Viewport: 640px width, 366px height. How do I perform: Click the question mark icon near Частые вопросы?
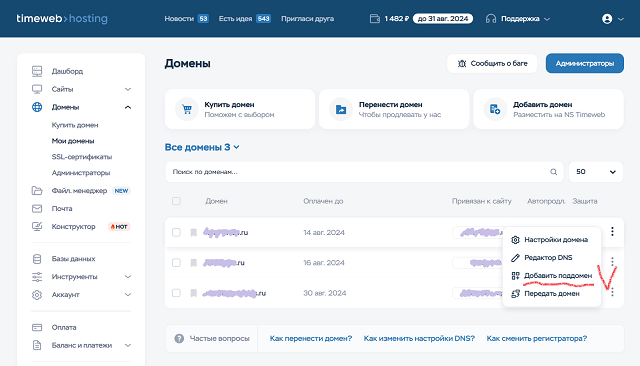(179, 338)
